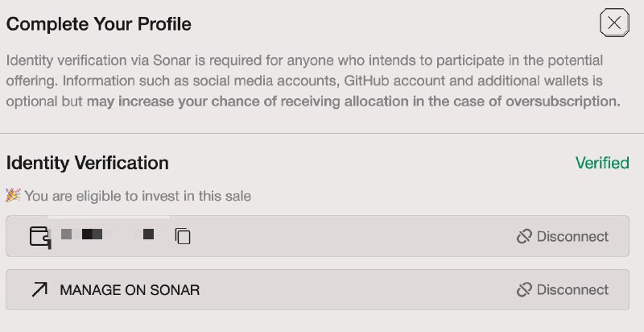Click the unlink icon in the Sonar row
Screen dimensions: 644x332
[x=524, y=289]
